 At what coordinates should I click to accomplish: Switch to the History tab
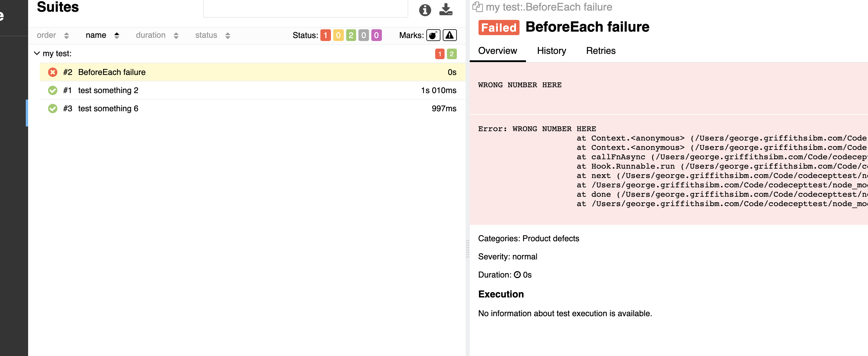[551, 51]
